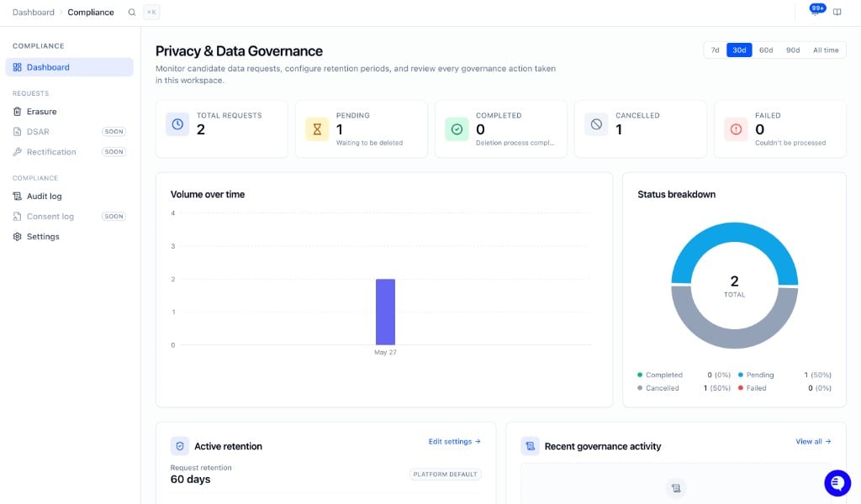Screen dimensions: 861x504
Task: Click the 'Volume over time' heading
Action: pyautogui.click(x=208, y=194)
